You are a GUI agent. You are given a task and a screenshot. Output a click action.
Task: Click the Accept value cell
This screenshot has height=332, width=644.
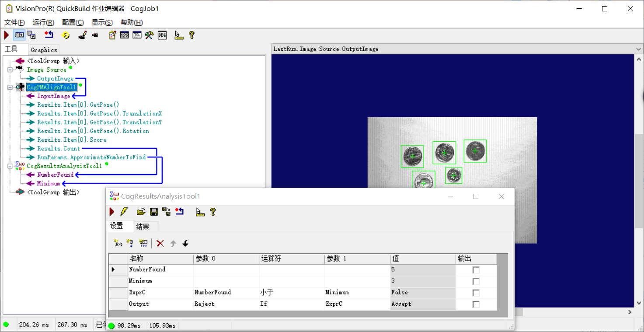(423, 304)
